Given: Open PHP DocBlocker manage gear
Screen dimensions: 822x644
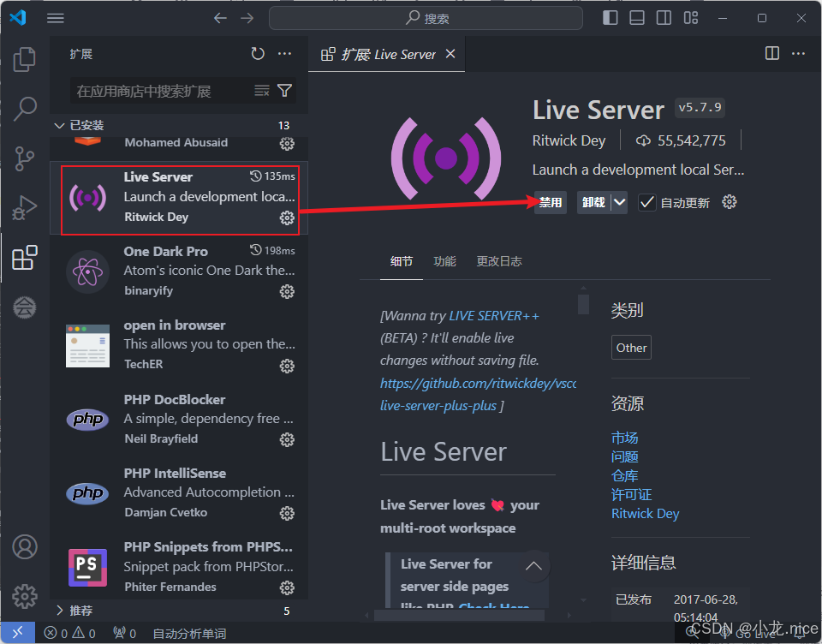Looking at the screenshot, I should 287,439.
